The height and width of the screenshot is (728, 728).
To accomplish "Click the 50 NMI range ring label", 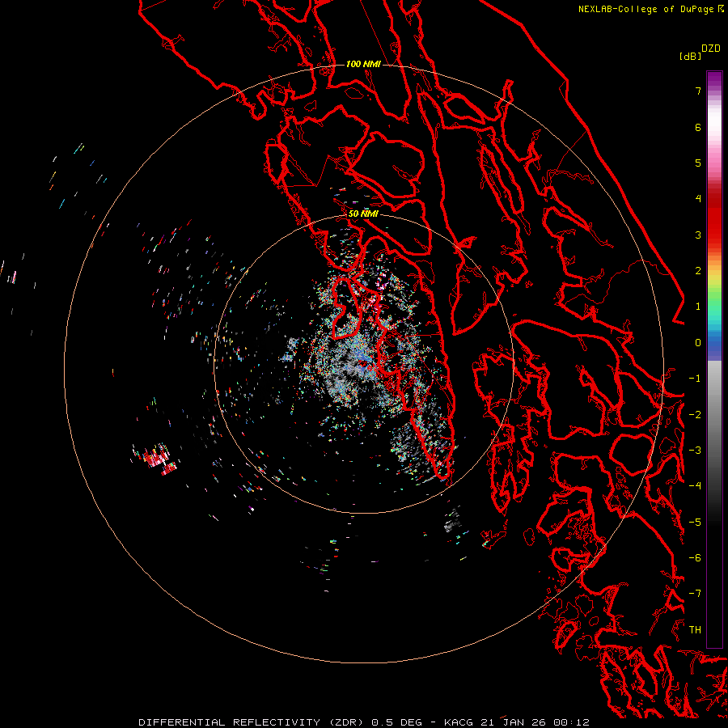I will pos(363,214).
